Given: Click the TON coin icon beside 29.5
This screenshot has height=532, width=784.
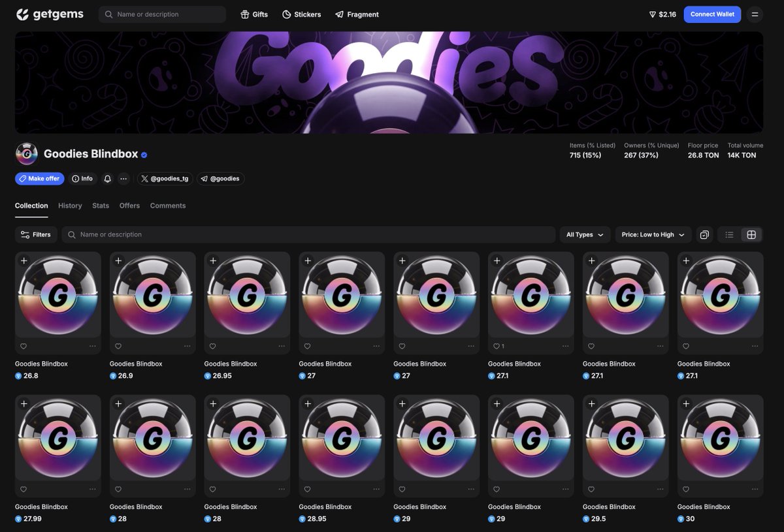Looking at the screenshot, I should click(x=586, y=519).
